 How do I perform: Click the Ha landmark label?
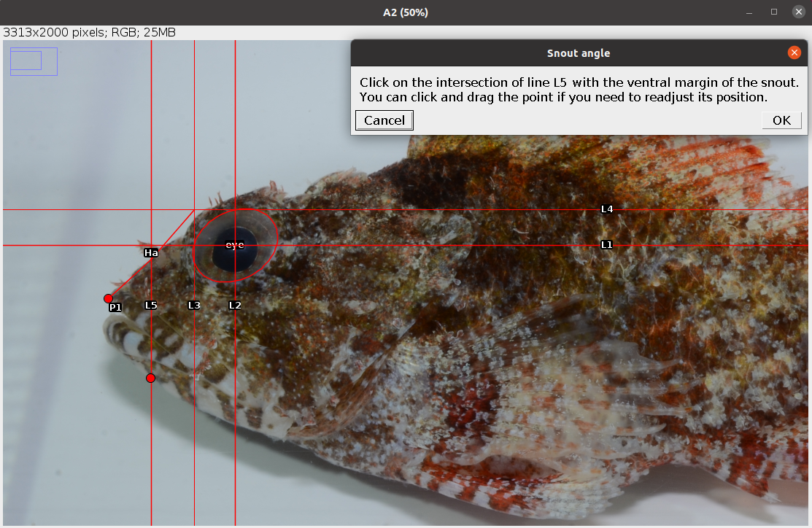(151, 252)
